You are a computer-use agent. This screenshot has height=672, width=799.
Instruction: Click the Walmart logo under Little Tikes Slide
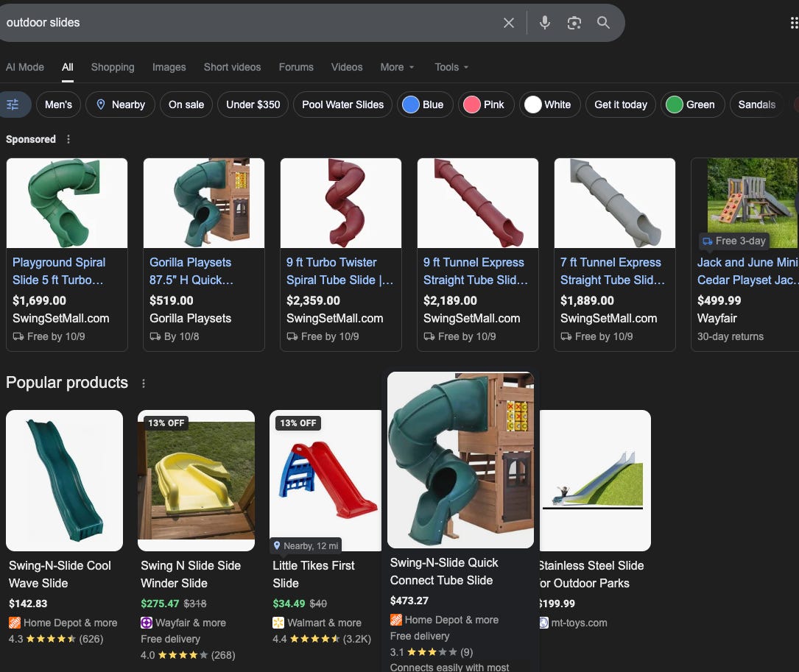tap(278, 623)
